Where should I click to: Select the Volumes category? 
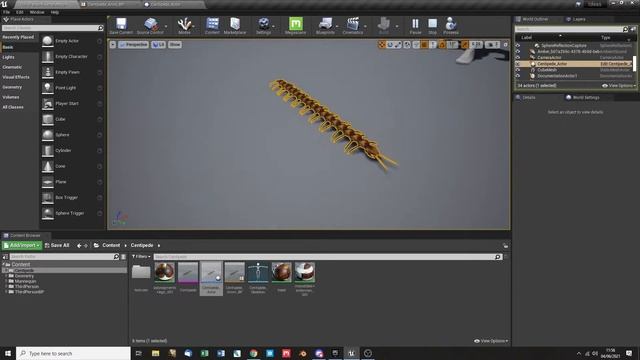11,97
